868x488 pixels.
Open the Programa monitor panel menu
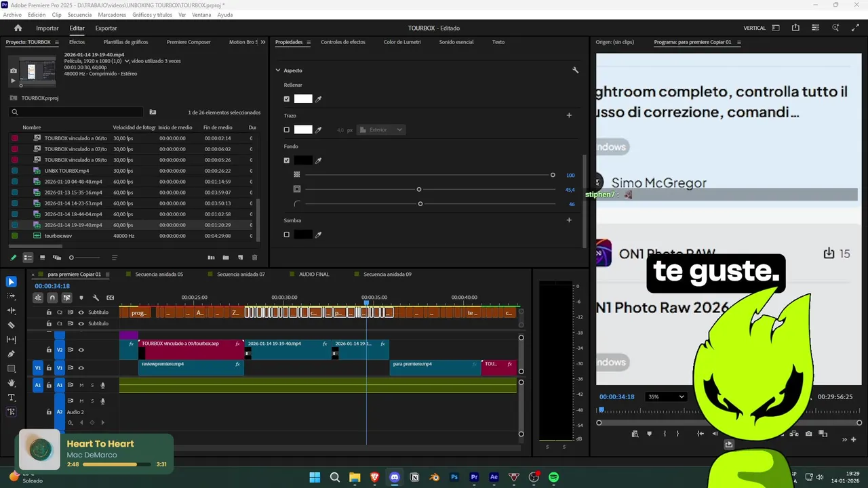click(738, 42)
